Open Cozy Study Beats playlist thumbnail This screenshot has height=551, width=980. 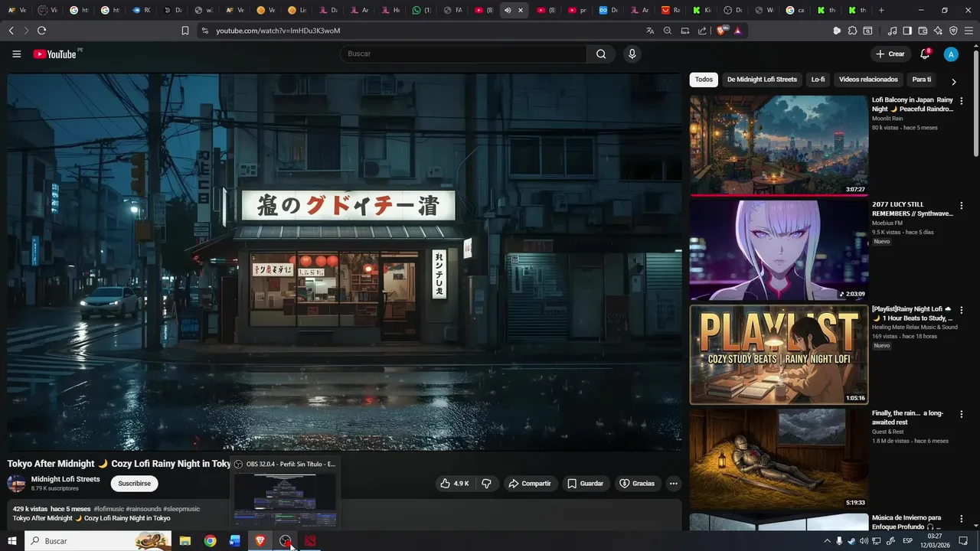(x=779, y=355)
